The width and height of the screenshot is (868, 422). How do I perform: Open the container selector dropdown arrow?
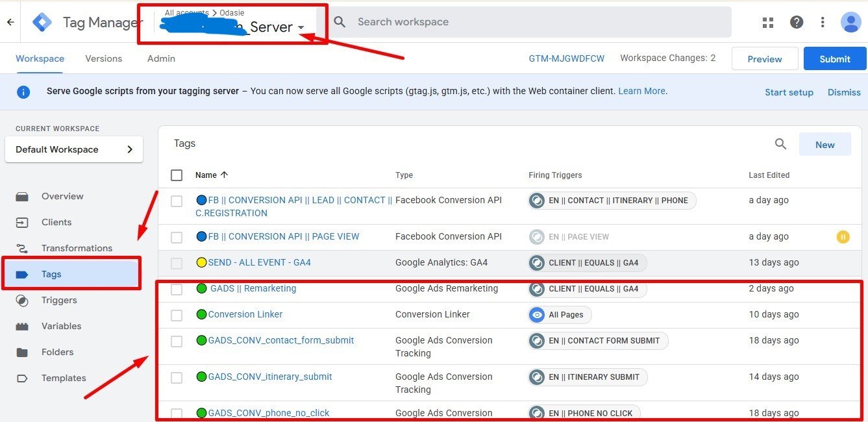click(x=301, y=28)
